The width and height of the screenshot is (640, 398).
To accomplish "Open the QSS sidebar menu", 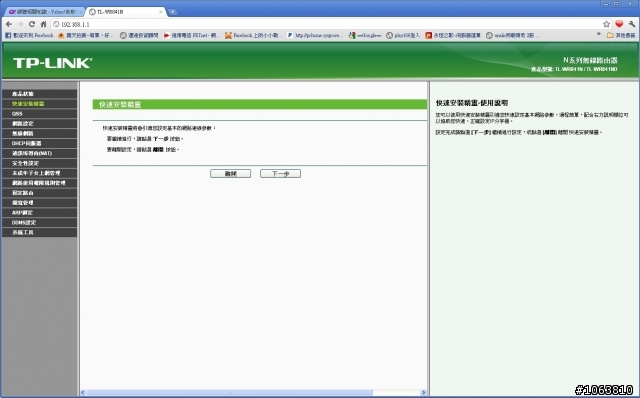I will point(40,113).
